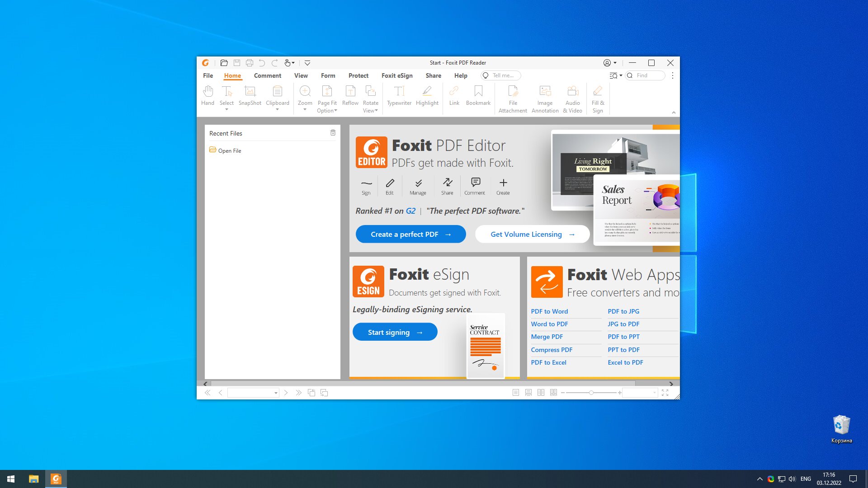This screenshot has width=868, height=488.
Task: Clear recent files with the trash icon
Action: point(333,133)
